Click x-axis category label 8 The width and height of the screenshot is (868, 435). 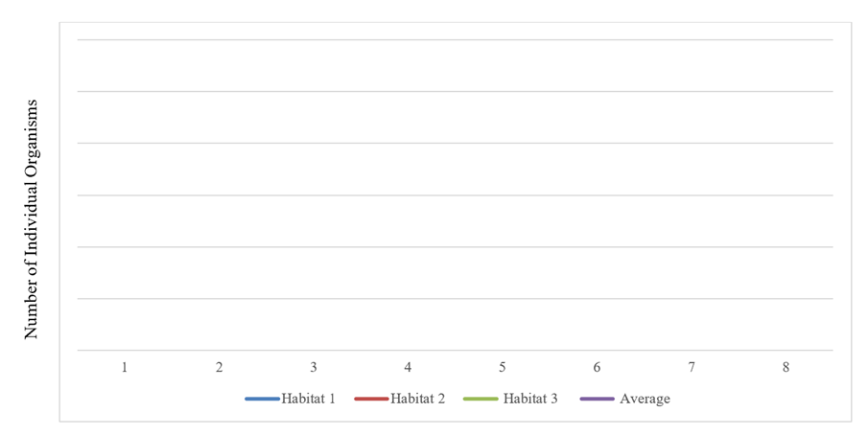tap(786, 367)
